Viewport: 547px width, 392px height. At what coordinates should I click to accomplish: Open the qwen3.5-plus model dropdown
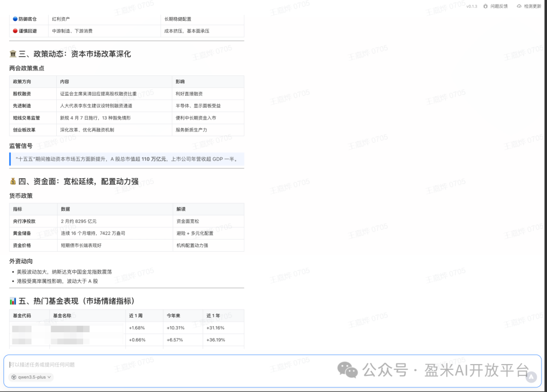(x=30, y=377)
